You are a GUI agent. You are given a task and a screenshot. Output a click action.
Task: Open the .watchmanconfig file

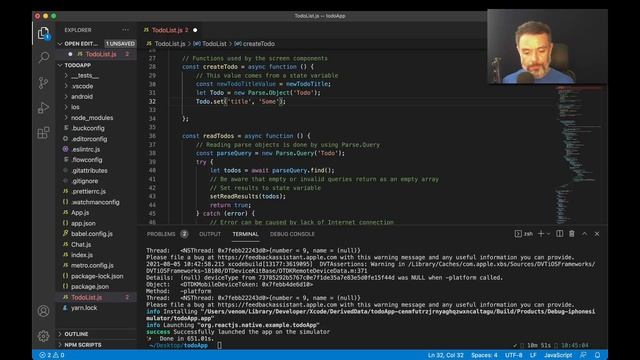97,202
